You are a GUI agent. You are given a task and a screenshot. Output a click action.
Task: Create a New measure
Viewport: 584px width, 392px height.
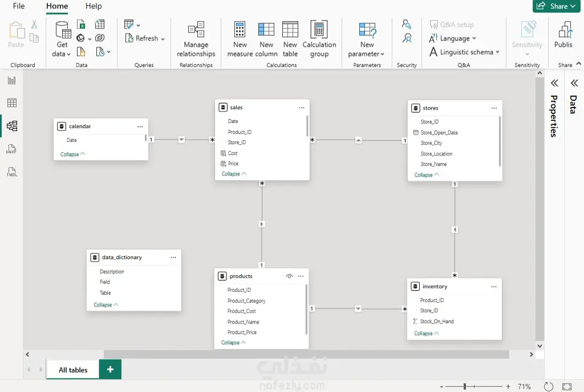(240, 39)
